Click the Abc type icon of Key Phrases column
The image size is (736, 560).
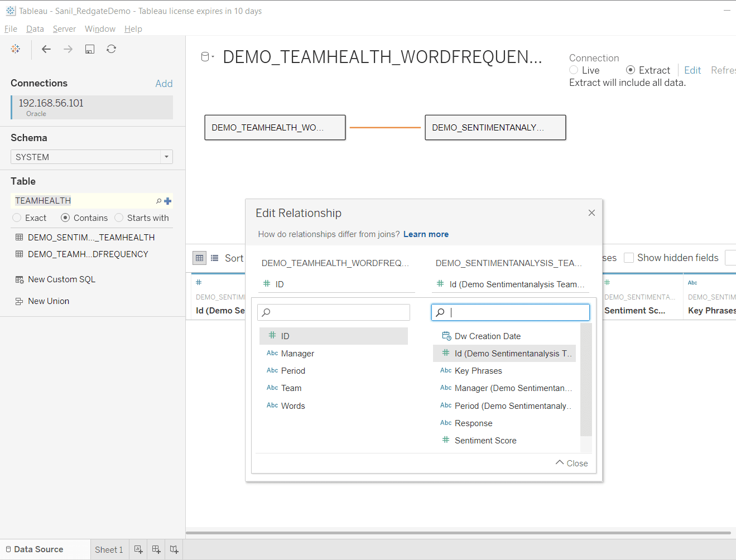692,283
